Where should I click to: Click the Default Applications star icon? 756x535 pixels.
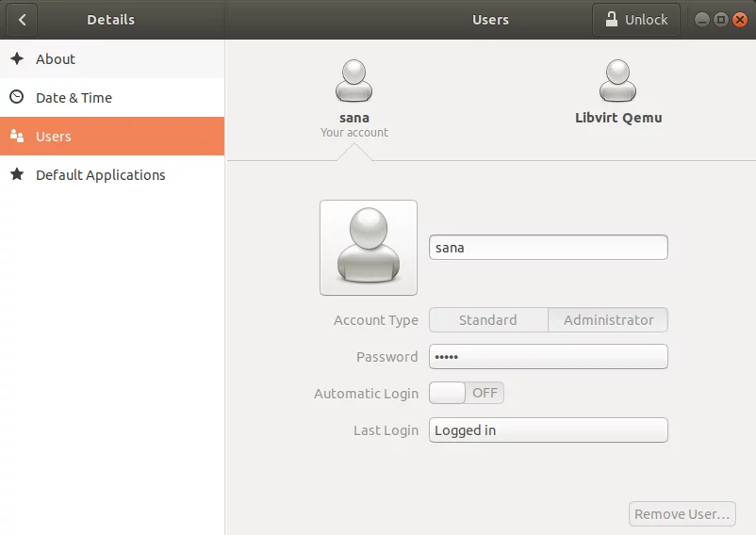tap(17, 175)
